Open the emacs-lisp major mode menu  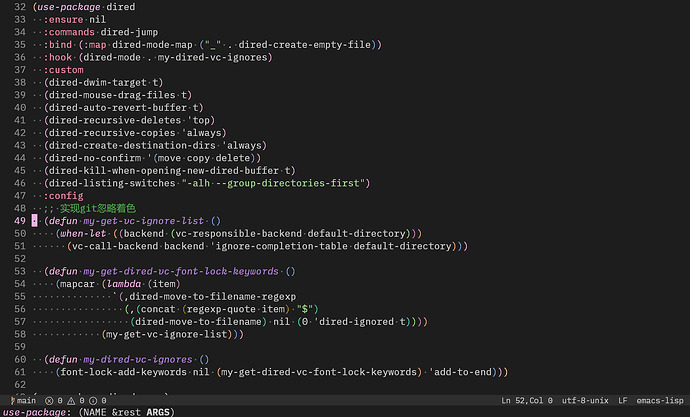point(660,400)
